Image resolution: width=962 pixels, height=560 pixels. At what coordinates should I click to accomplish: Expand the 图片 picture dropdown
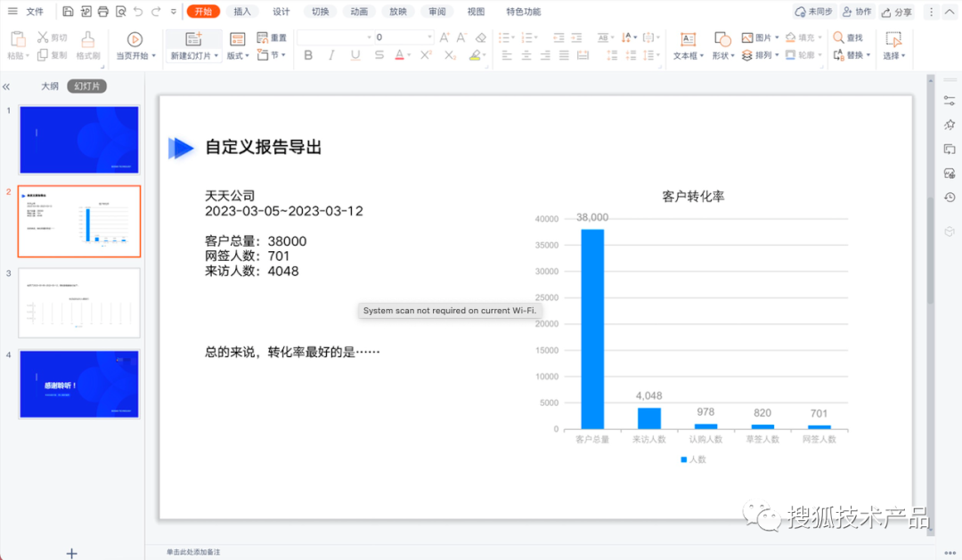pyautogui.click(x=777, y=37)
